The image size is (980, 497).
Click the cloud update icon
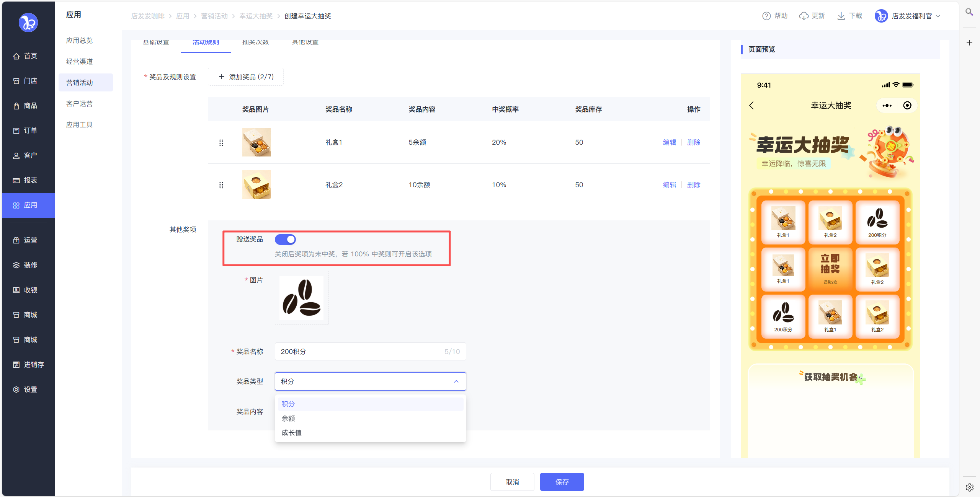804,16
